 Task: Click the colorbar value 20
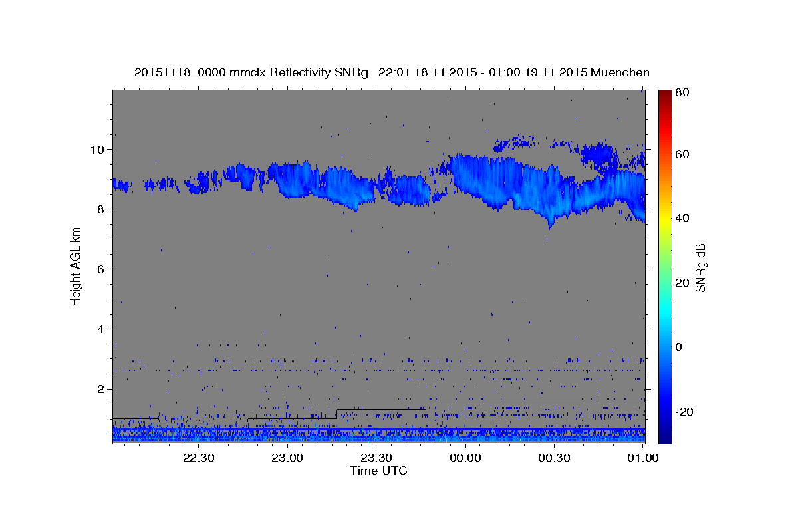684,283
